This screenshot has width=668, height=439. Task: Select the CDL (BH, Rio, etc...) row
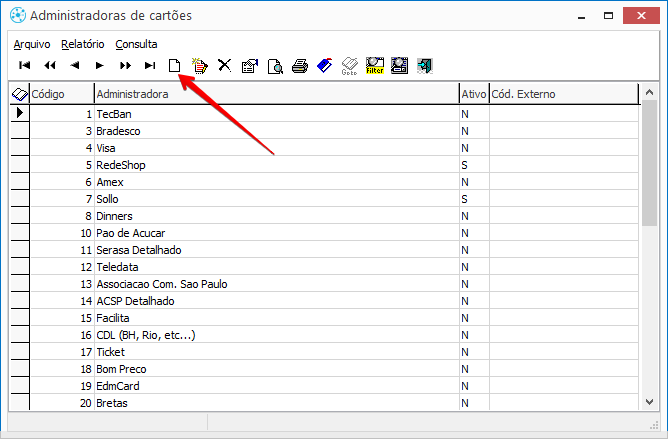[x=334, y=335]
